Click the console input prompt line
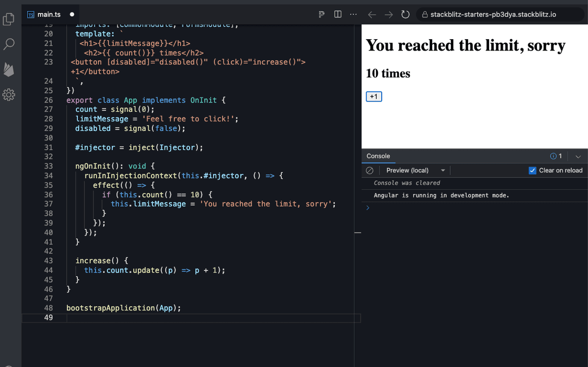This screenshot has width=588, height=367. (470, 207)
